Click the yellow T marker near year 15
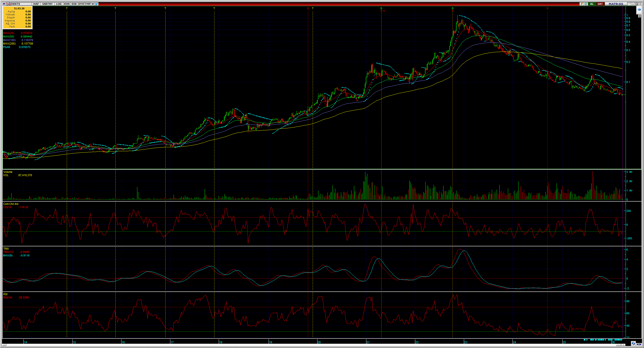This screenshot has height=348, width=644. coord(67,8)
